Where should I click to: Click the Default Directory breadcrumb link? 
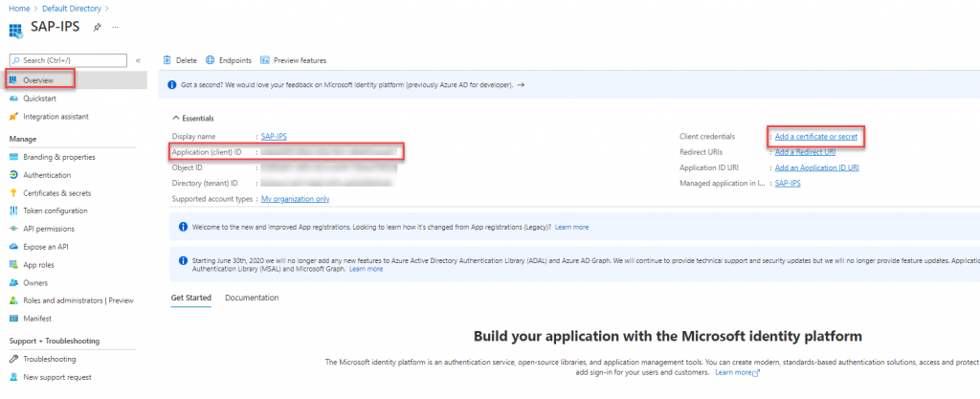[72, 9]
